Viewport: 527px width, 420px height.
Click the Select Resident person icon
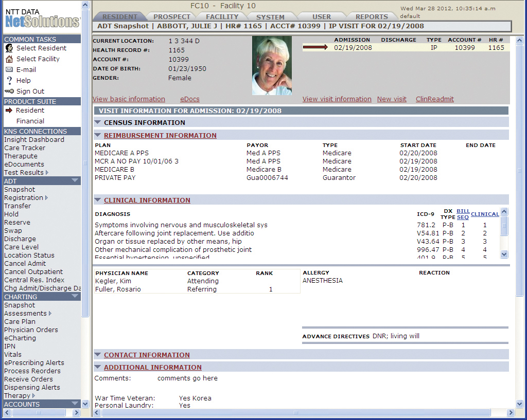tap(9, 48)
